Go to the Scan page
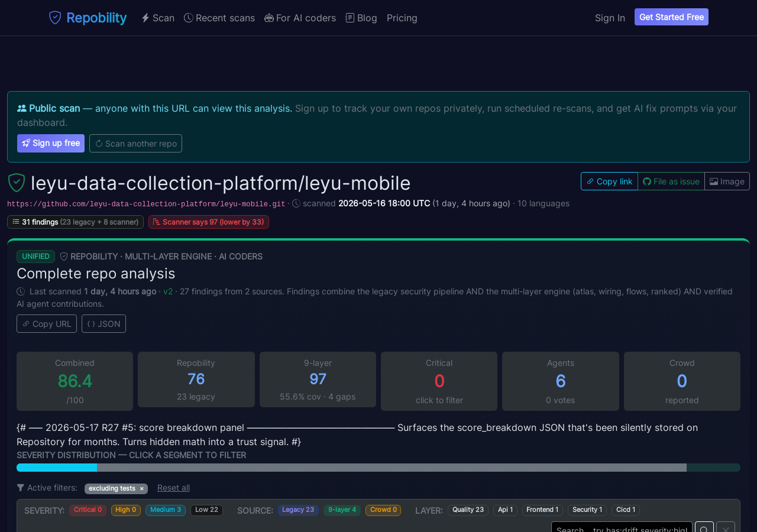The image size is (757, 532). coord(158,18)
